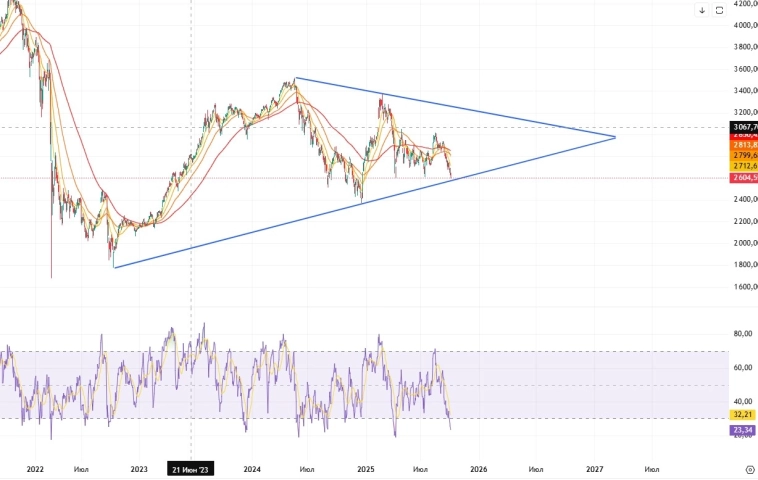
Task: Click the 2024 label on time axis
Action: pos(252,469)
